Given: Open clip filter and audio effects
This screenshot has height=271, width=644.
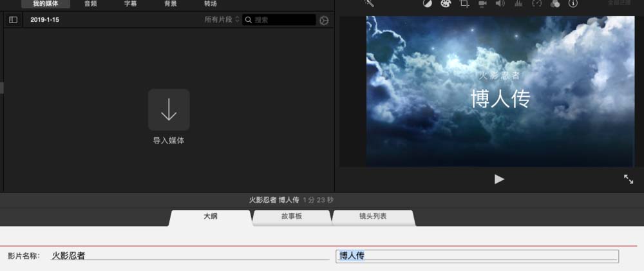Looking at the screenshot, I should click(x=555, y=3).
